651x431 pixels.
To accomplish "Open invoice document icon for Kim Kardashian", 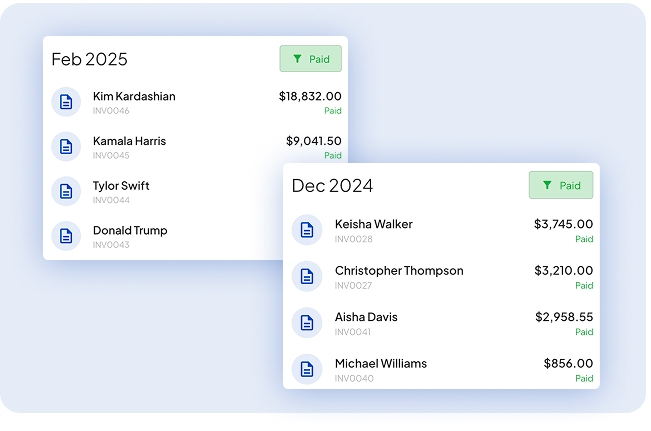I will pos(66,102).
